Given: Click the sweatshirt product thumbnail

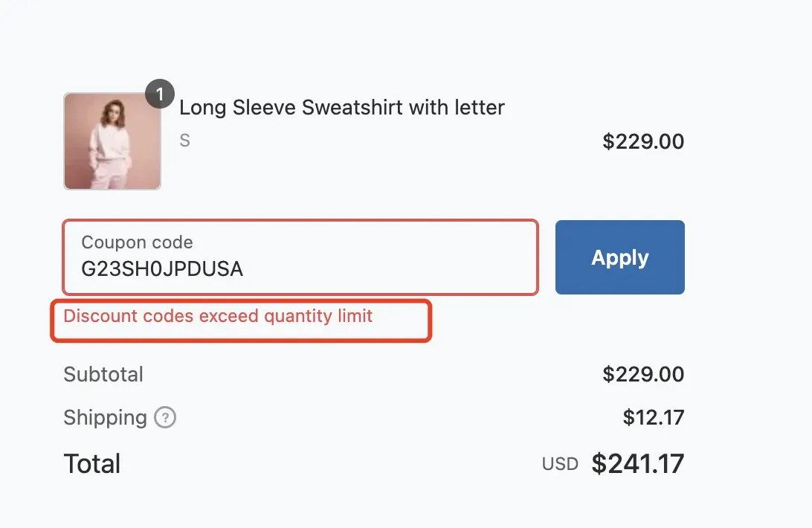Looking at the screenshot, I should tap(112, 141).
